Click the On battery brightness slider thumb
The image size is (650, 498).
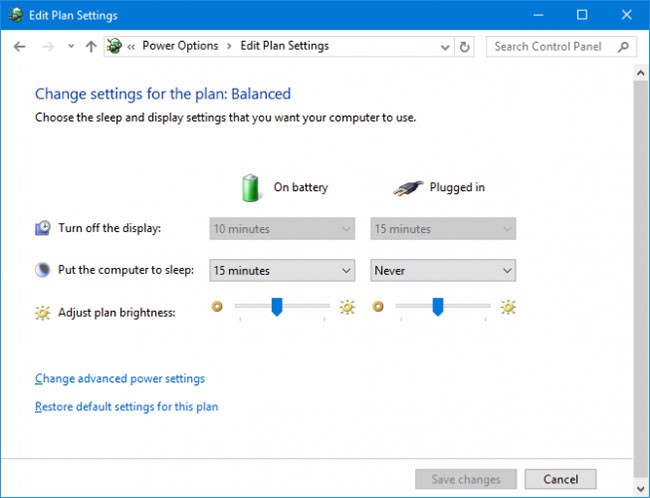pos(277,307)
